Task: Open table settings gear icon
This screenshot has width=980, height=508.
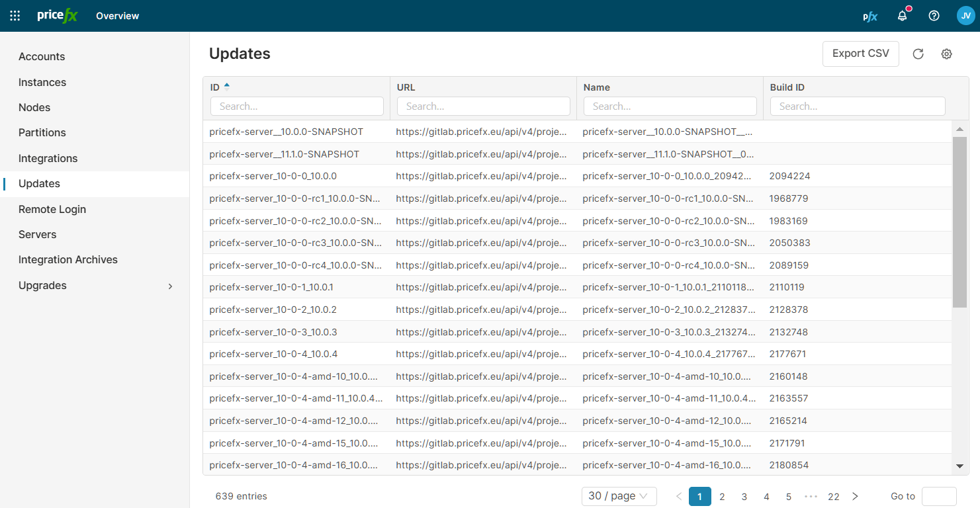Action: (946, 54)
